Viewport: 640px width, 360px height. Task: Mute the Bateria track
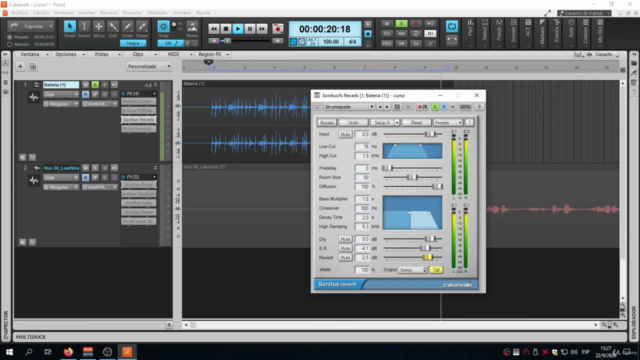pyautogui.click(x=85, y=84)
